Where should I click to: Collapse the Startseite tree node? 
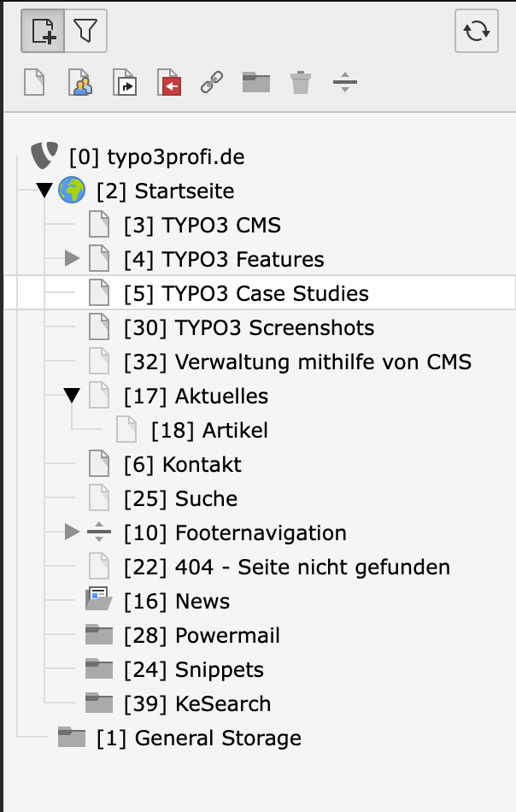44,191
